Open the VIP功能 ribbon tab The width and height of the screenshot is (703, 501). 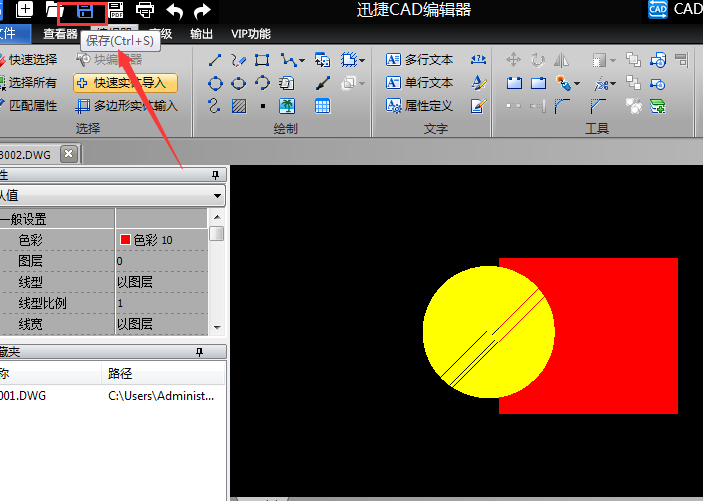(251, 34)
